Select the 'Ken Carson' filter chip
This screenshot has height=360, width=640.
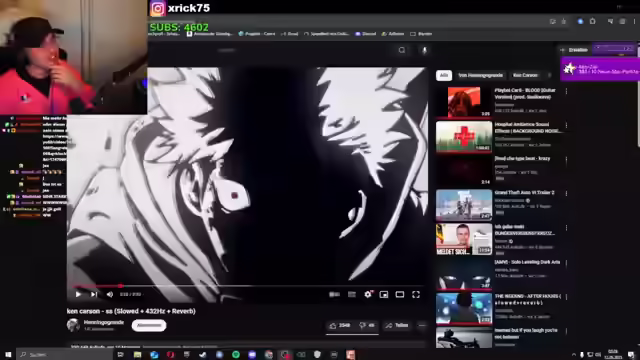pyautogui.click(x=525, y=75)
